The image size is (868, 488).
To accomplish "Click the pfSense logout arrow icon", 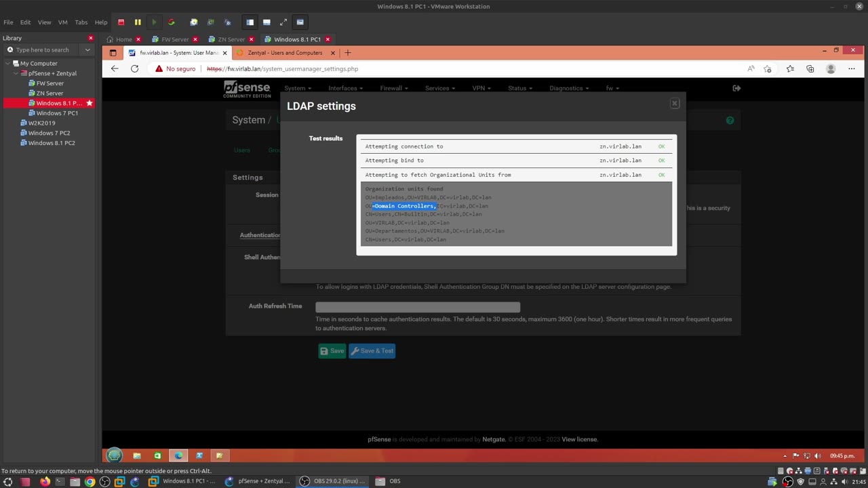I will point(736,88).
